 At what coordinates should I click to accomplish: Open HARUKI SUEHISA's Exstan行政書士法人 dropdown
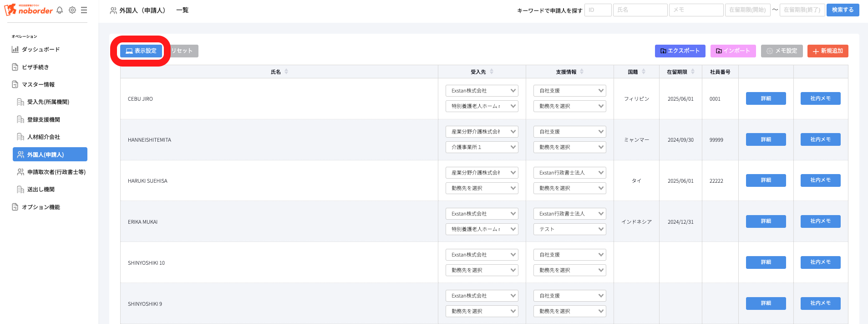click(x=569, y=173)
